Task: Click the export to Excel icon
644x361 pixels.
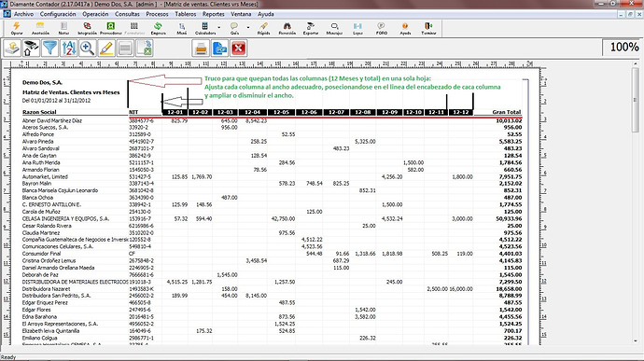Action: coord(144,49)
